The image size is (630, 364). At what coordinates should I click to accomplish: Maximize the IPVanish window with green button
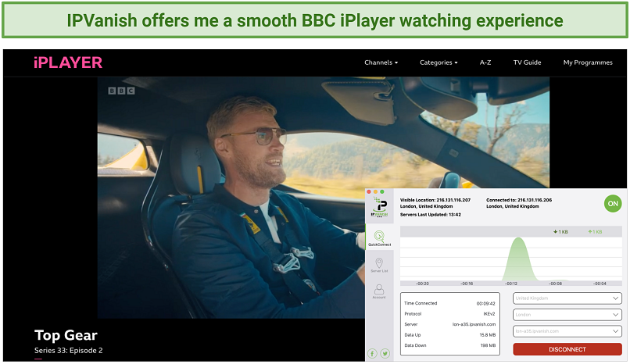(x=381, y=192)
